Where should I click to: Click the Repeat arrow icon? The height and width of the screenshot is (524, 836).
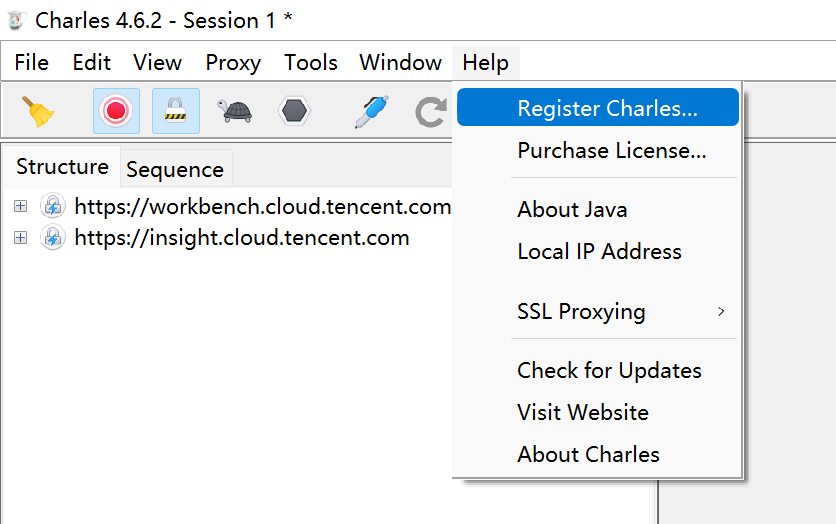[430, 111]
